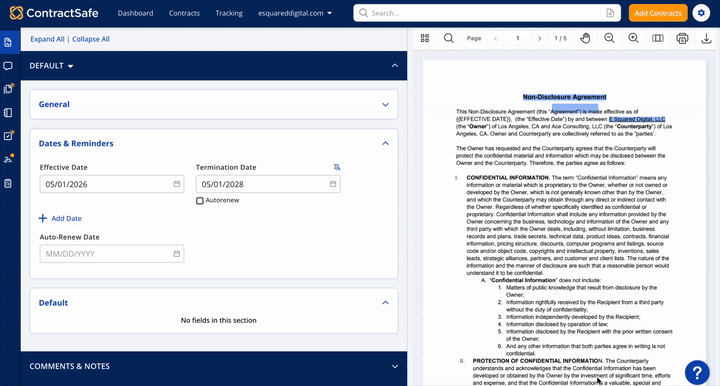
Task: Click the Add Contracts button
Action: click(658, 13)
